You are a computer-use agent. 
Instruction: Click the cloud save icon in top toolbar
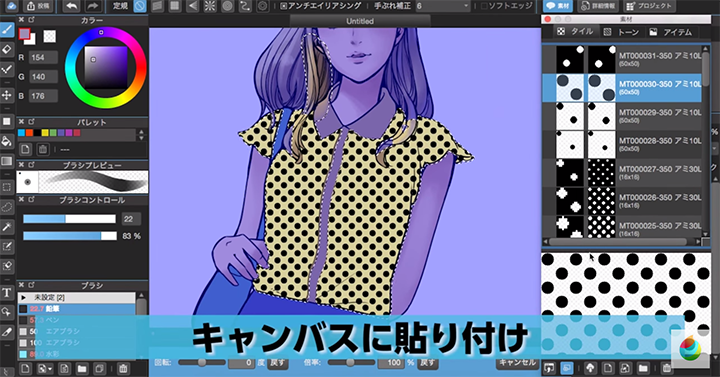click(x=11, y=6)
